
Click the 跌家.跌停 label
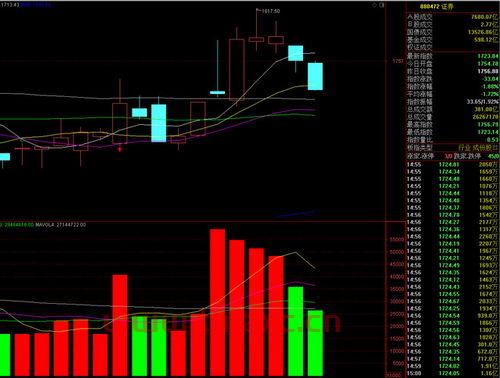click(x=467, y=156)
